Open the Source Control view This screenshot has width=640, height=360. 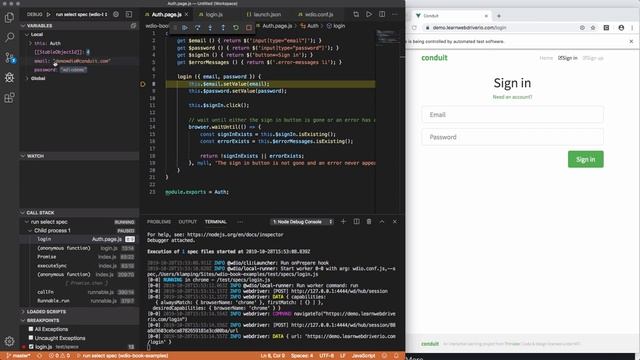click(x=9, y=58)
